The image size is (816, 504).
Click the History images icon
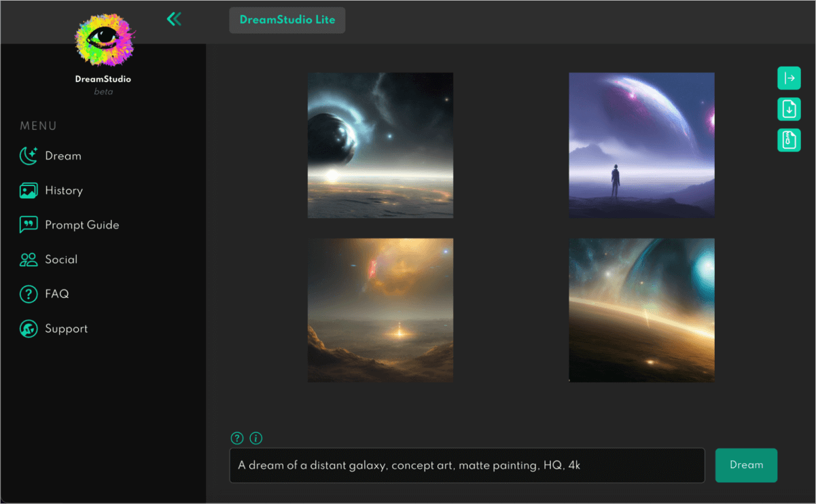29,190
